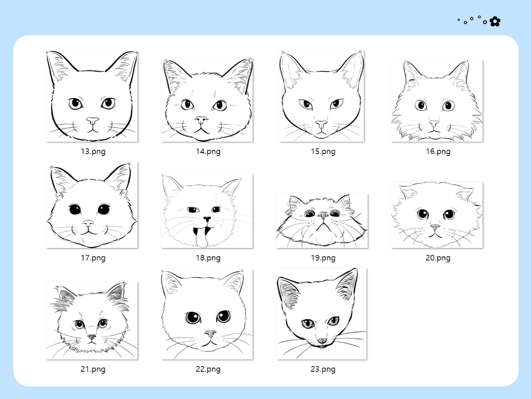Image resolution: width=532 pixels, height=399 pixels.
Task: Click the 14.png file name label
Action: [208, 152]
